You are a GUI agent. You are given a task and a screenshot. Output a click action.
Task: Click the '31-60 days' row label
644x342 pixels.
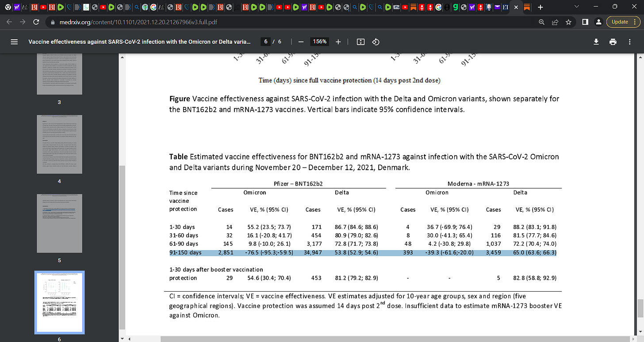[x=184, y=236]
